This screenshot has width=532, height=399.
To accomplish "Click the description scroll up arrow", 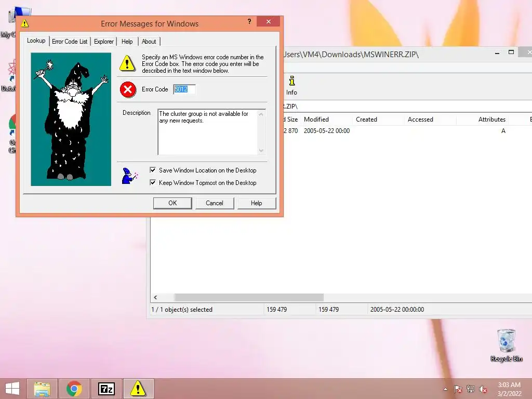I will pos(261,114).
